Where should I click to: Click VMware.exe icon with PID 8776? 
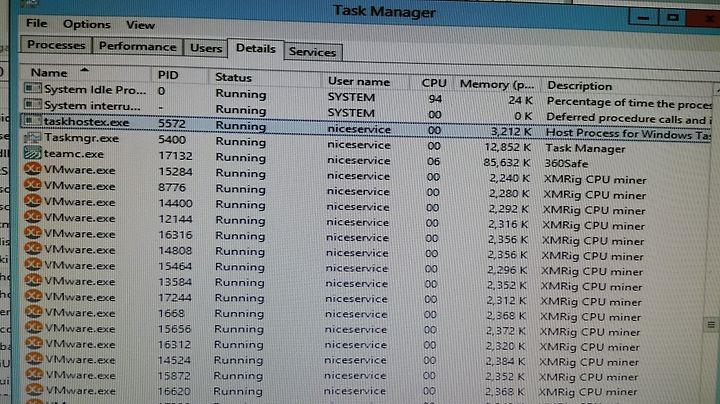tap(33, 185)
